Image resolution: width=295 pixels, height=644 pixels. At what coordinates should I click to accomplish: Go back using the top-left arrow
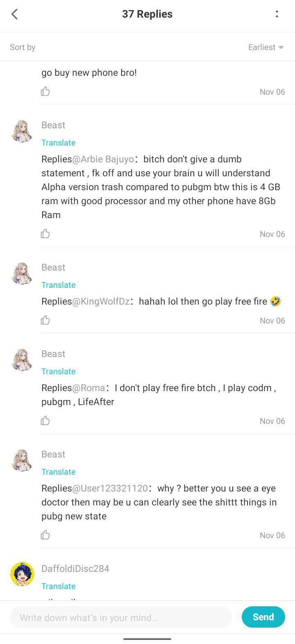coord(15,14)
